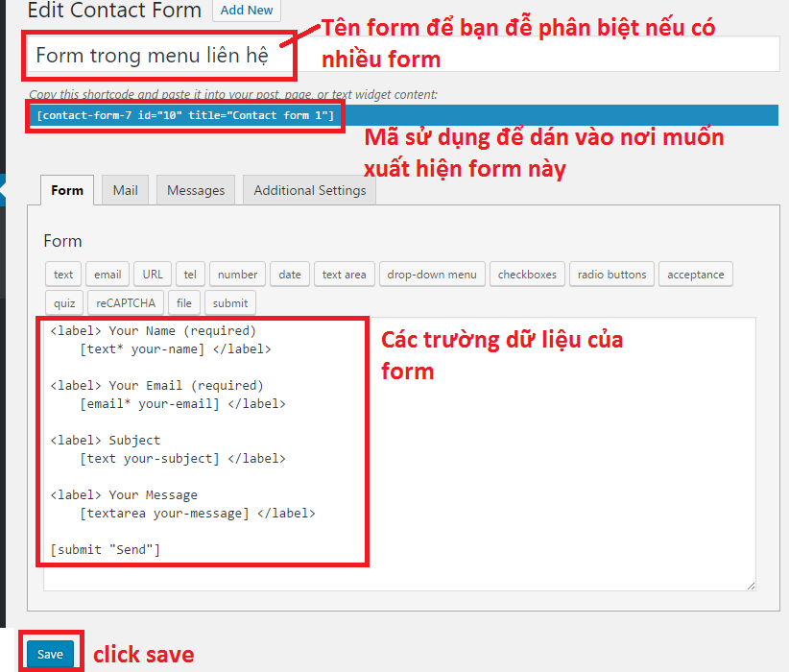
Task: Click the Add New button
Action: pos(247,10)
